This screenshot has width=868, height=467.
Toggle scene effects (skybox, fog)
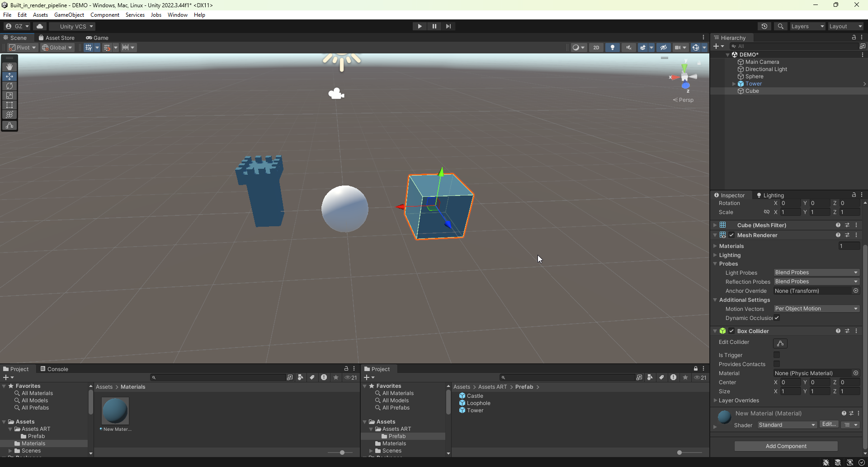click(x=642, y=48)
